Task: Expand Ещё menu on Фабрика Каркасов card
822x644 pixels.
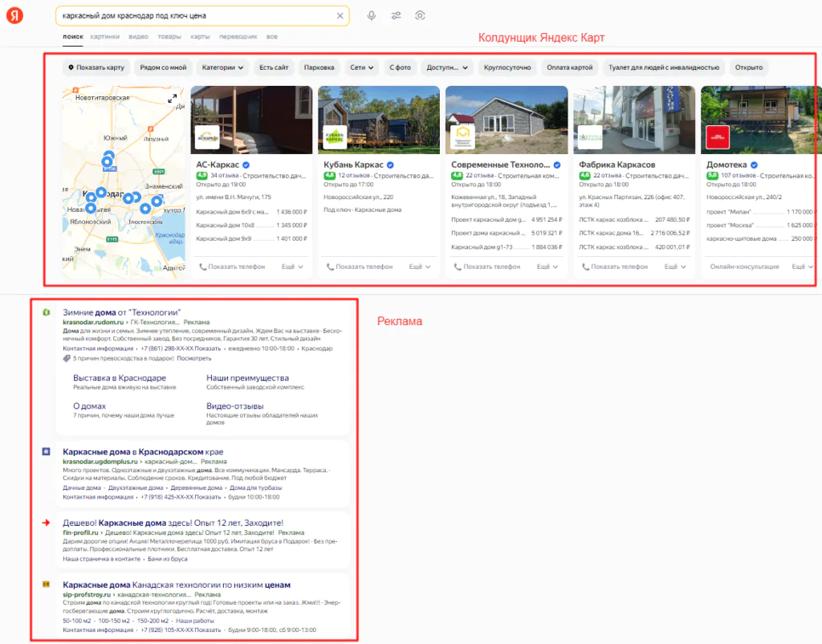Action: [x=675, y=267]
